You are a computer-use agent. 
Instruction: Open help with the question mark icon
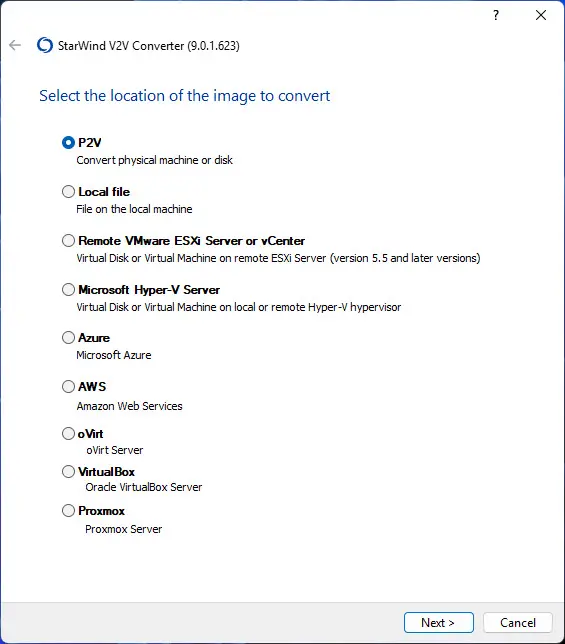point(496,16)
